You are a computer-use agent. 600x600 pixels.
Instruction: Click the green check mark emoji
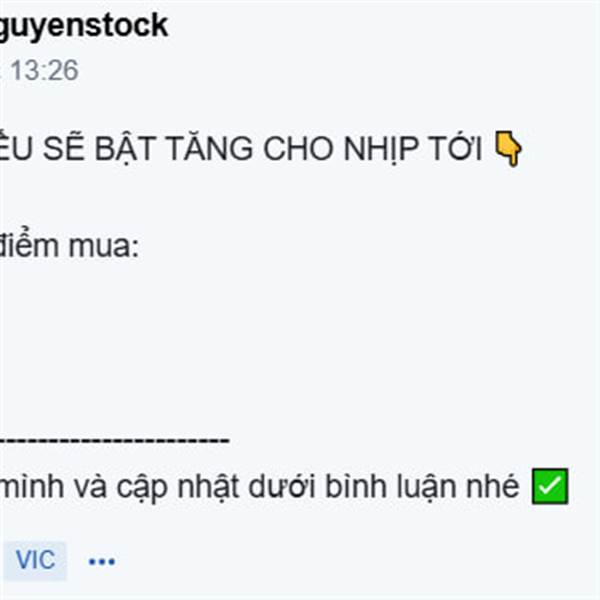(550, 486)
